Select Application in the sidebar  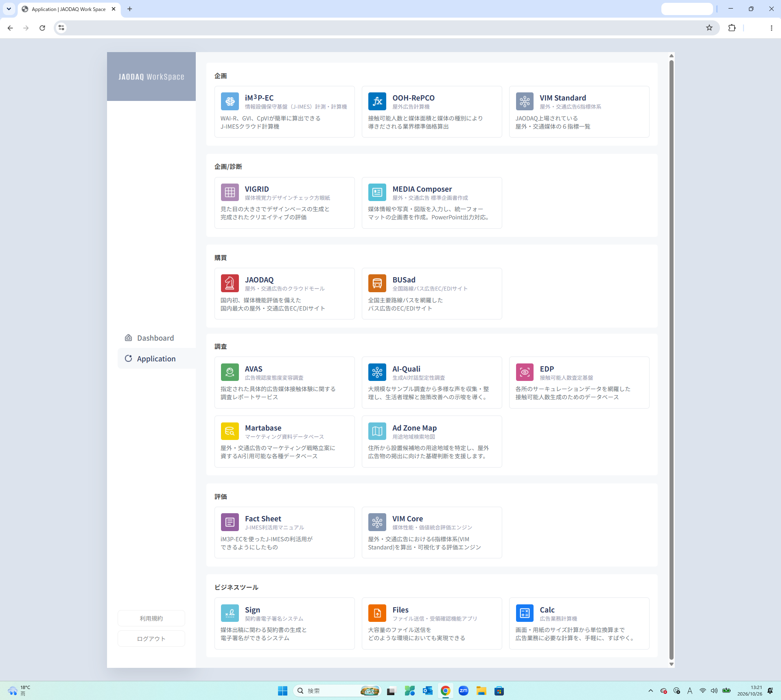(157, 359)
